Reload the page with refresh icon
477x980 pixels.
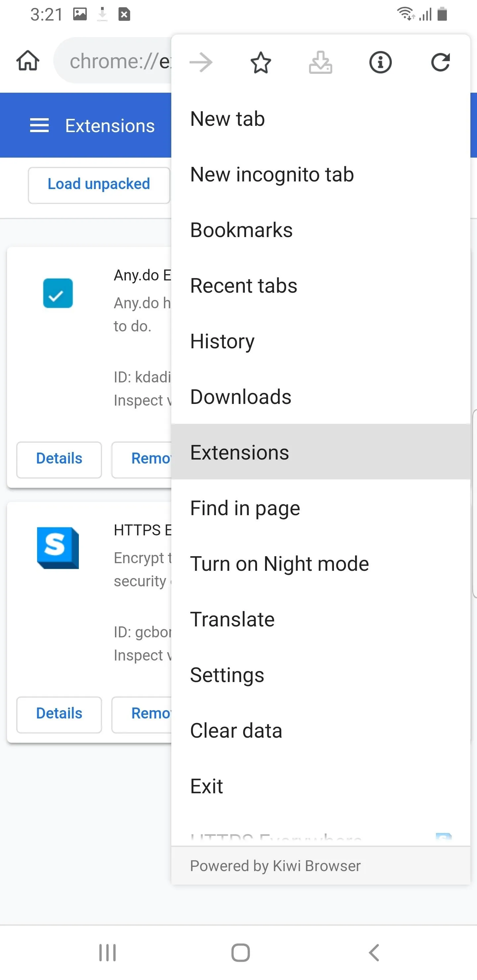coord(441,62)
